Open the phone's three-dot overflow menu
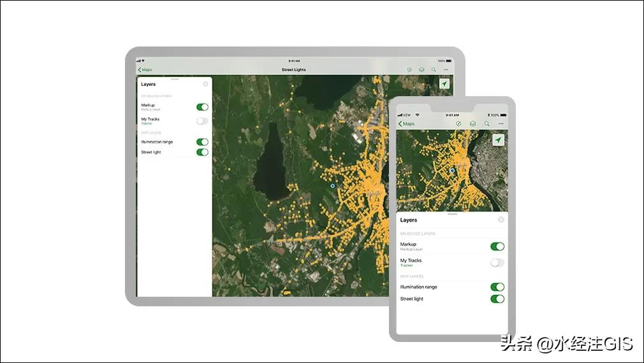Screen dimensions: 644x363 (x=501, y=124)
